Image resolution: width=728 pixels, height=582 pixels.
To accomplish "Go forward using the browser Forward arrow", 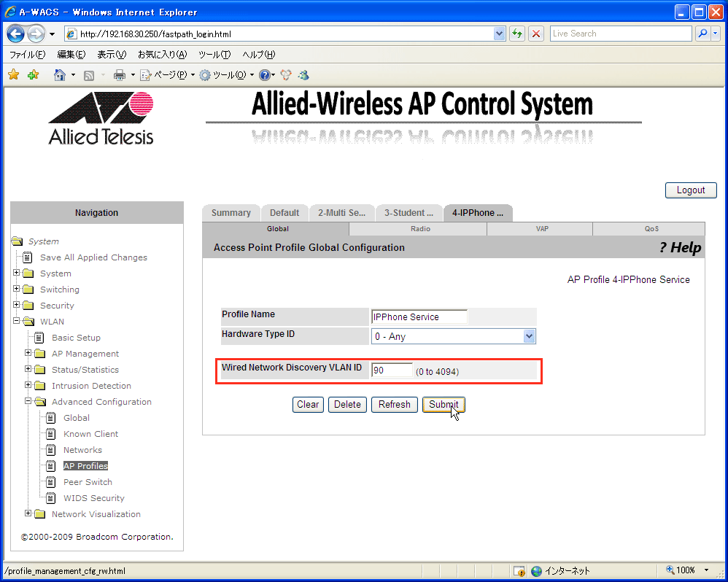I will 36,34.
